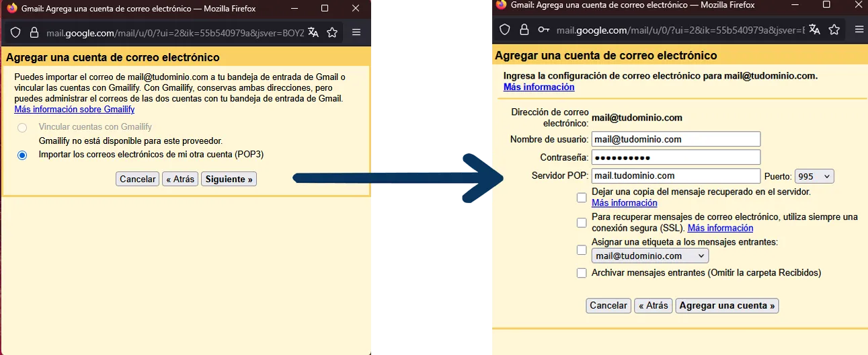Click the bookmark star in right window
Screen dimensions: 868x355
point(834,30)
